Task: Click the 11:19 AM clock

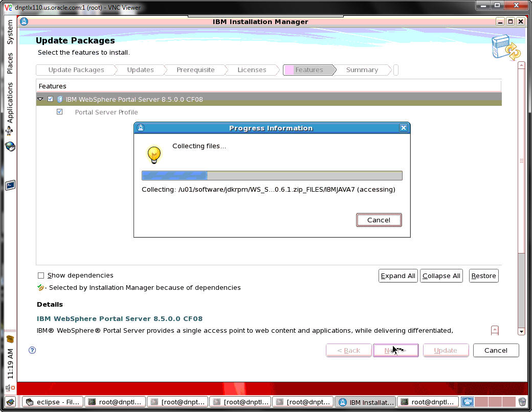Action: click(x=10, y=364)
